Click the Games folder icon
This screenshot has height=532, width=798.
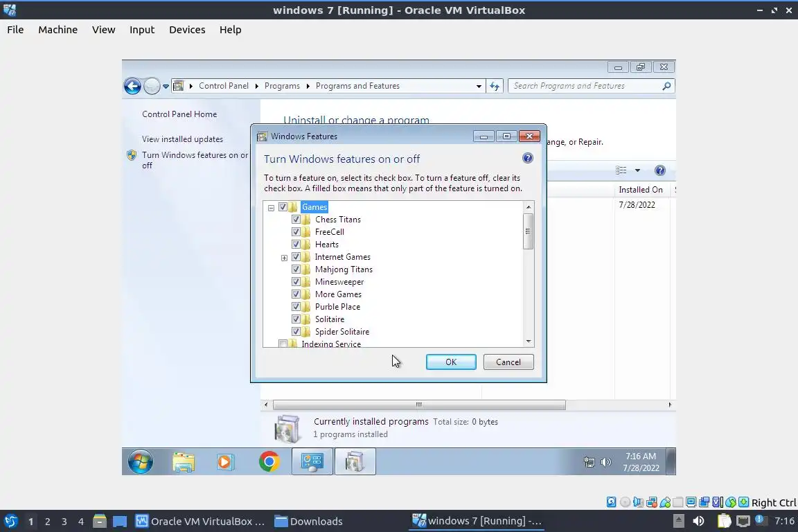pyautogui.click(x=292, y=206)
